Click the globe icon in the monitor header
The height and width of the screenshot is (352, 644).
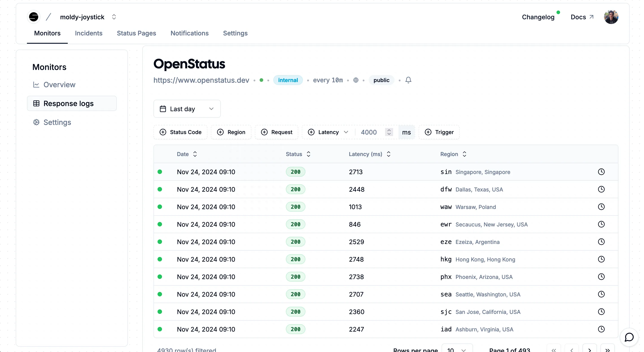pos(356,80)
